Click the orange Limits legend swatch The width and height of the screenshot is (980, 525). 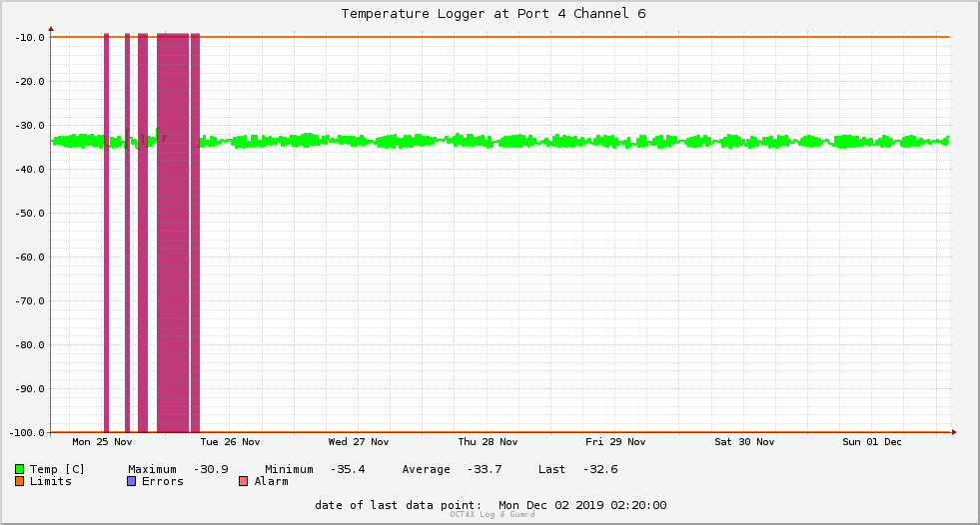tap(19, 481)
